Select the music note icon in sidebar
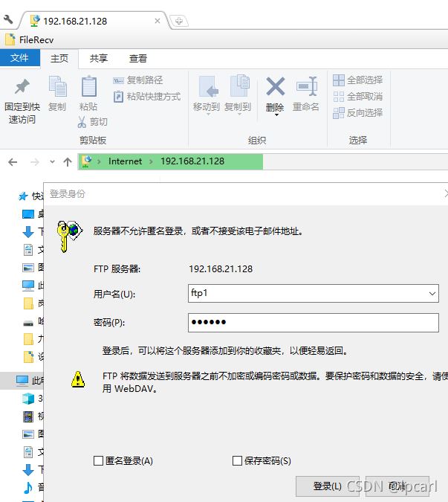This screenshot has width=448, height=502. coord(28,488)
